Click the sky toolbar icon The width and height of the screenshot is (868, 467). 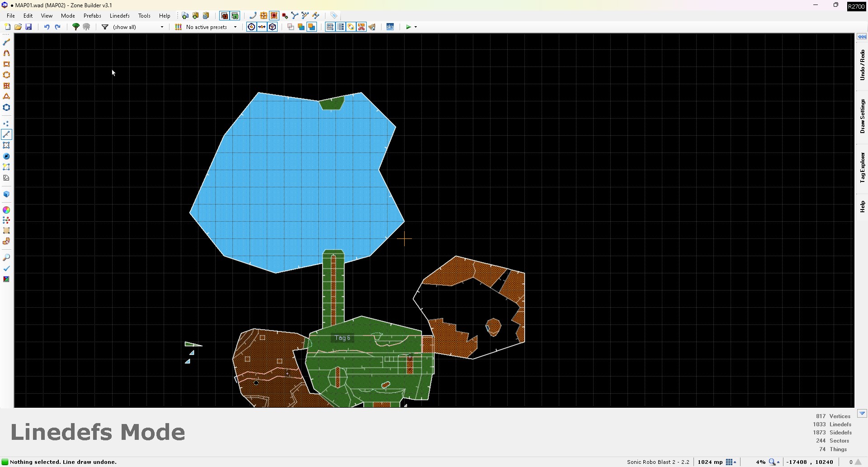[x=390, y=27]
